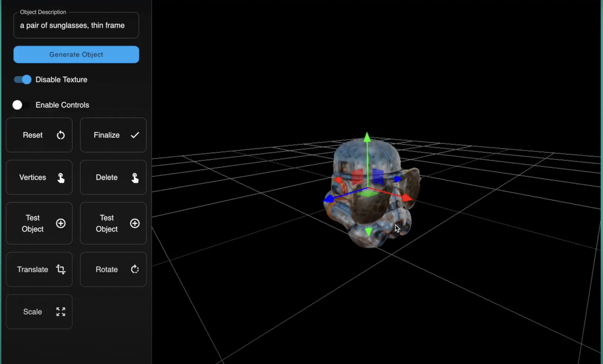Click the plus icon on right Test Object

point(135,223)
